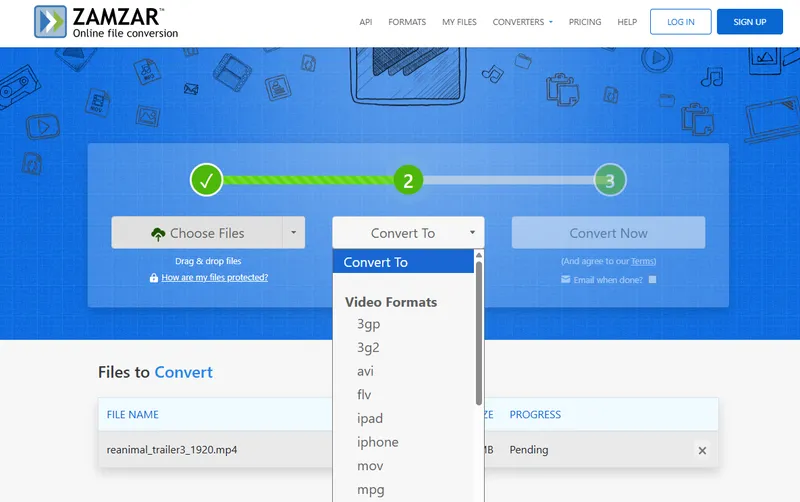Open the FORMATS page
800x502 pixels.
click(407, 22)
